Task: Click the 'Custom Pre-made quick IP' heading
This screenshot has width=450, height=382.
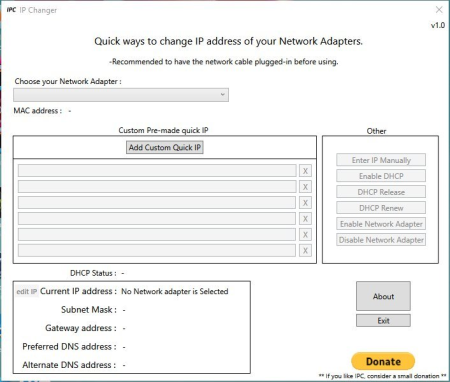Action: tap(163, 130)
